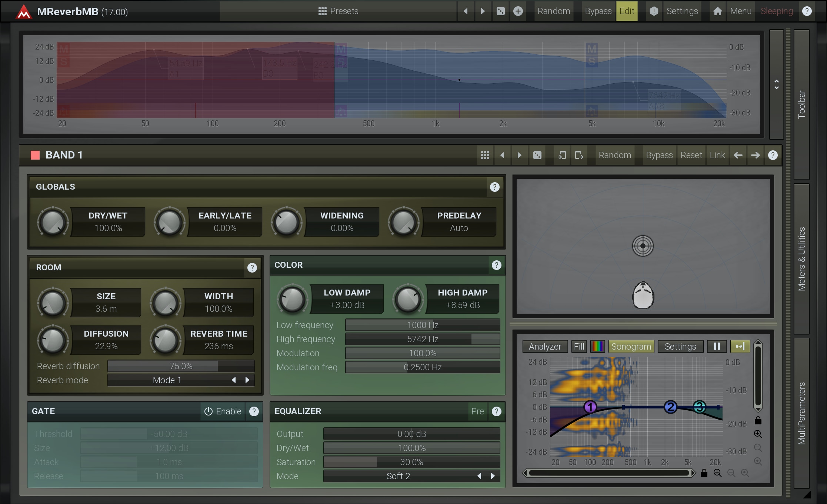The image size is (827, 504).
Task: Paste Band 1 settings icon
Action: (579, 155)
